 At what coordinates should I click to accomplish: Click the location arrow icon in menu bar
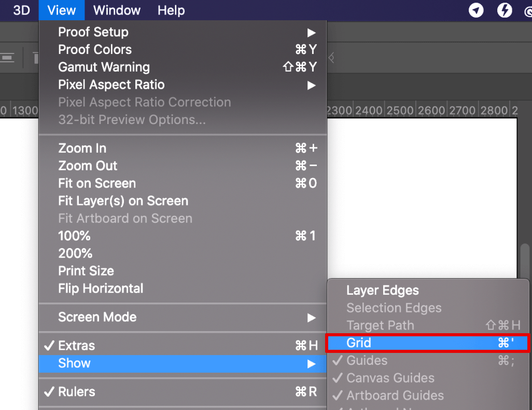[x=476, y=10]
